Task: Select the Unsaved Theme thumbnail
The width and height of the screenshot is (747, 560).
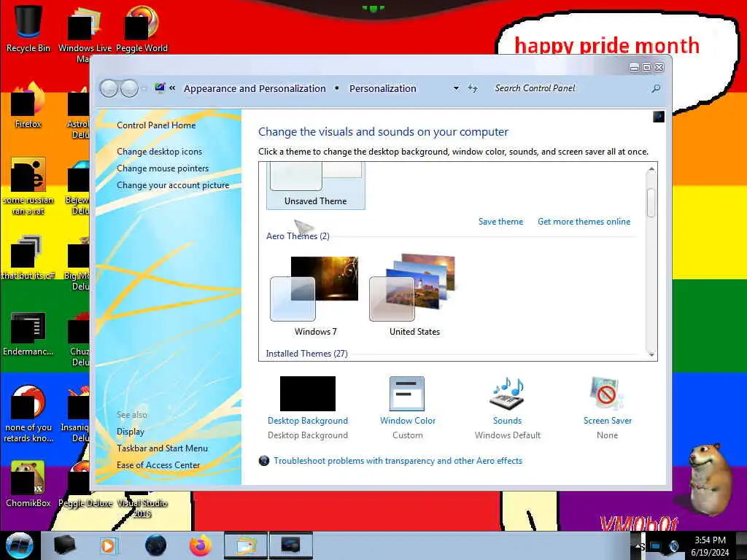Action: coord(315,184)
